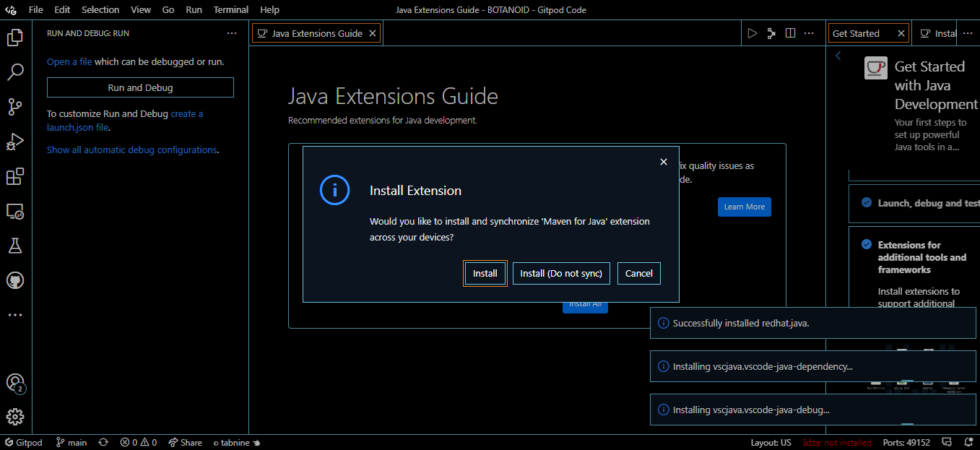Open the File menu
Screen dimensions: 980x450
click(x=36, y=10)
